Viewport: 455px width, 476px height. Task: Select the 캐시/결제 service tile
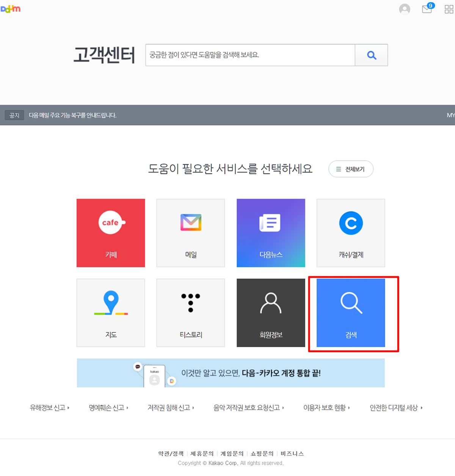[x=351, y=233]
